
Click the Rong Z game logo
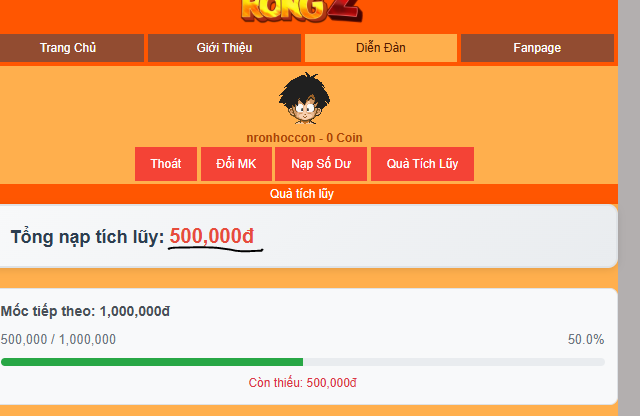point(302,10)
